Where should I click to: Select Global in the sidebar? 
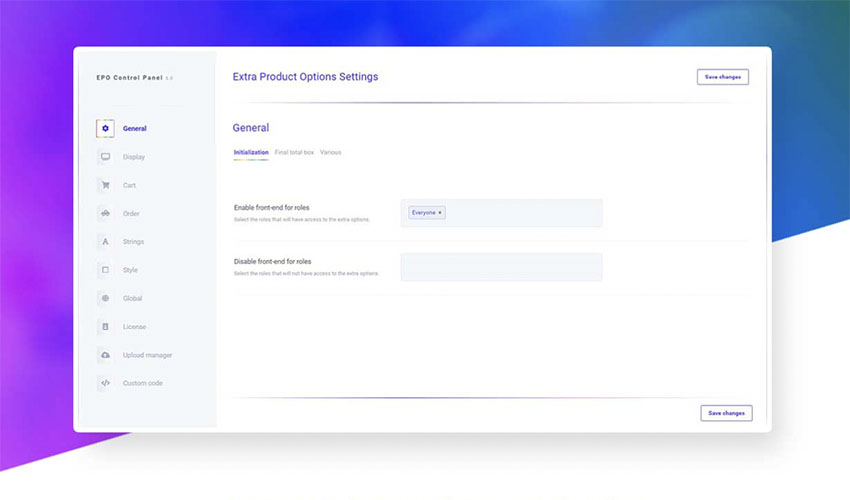coord(132,298)
